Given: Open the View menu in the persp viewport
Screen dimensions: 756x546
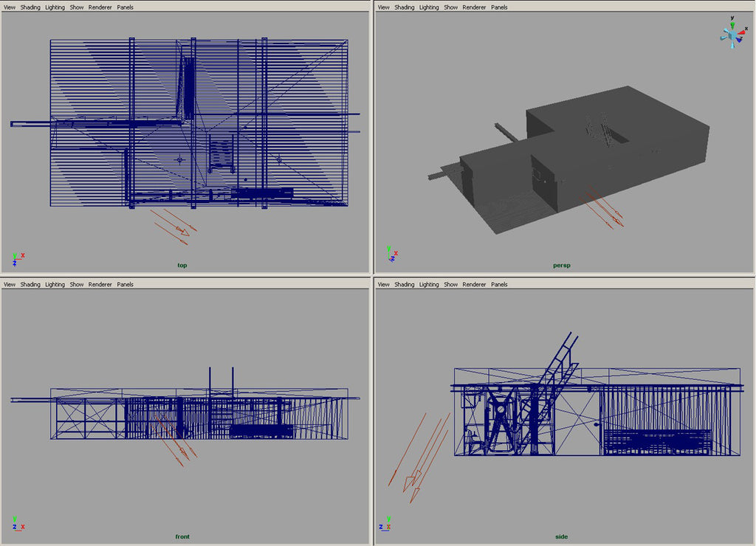Looking at the screenshot, I should point(383,7).
